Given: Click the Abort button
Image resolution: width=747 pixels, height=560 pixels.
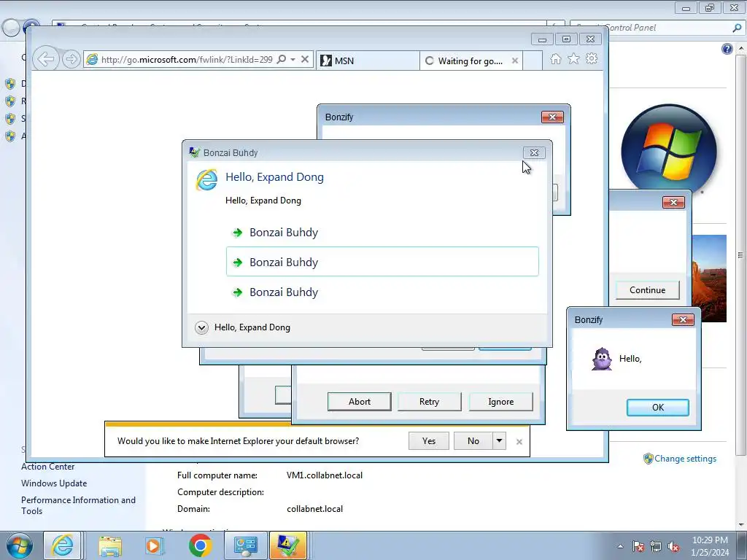Looking at the screenshot, I should (x=359, y=402).
